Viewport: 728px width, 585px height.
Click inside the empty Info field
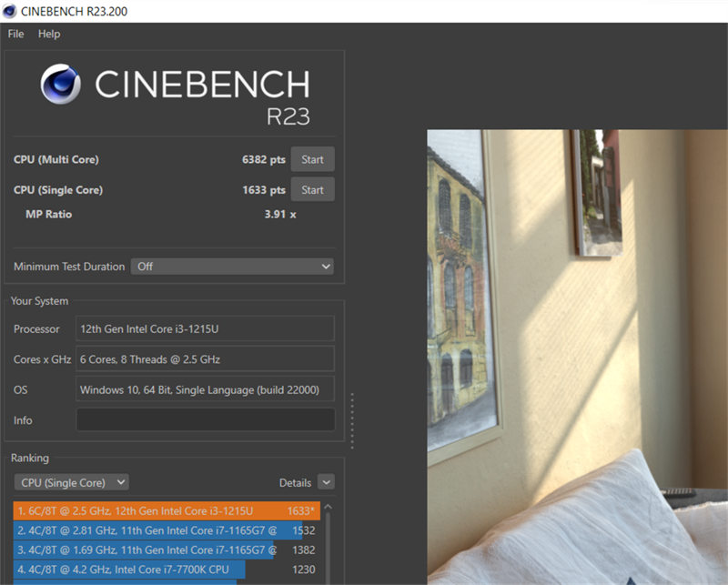[x=205, y=419]
